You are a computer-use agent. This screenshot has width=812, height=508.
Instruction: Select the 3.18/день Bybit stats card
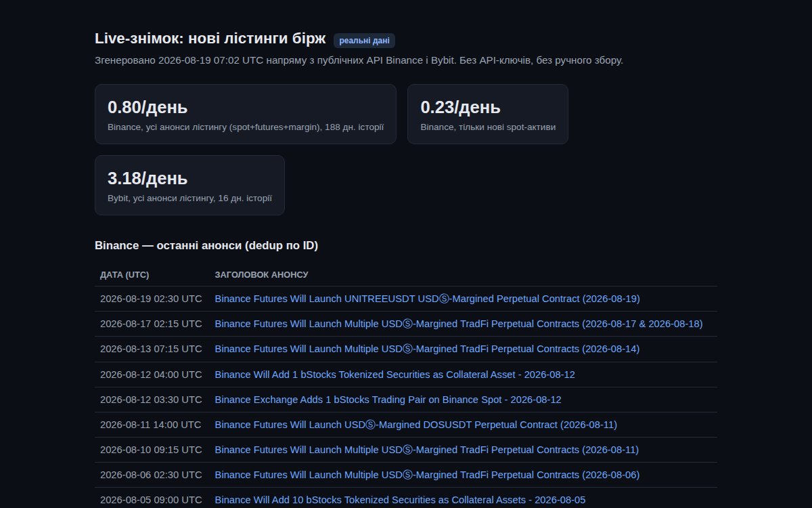tap(189, 185)
